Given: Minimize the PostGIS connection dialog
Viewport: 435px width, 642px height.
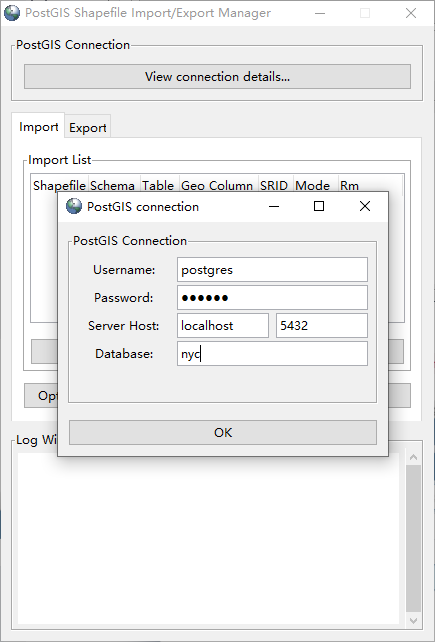Looking at the screenshot, I should [x=274, y=206].
